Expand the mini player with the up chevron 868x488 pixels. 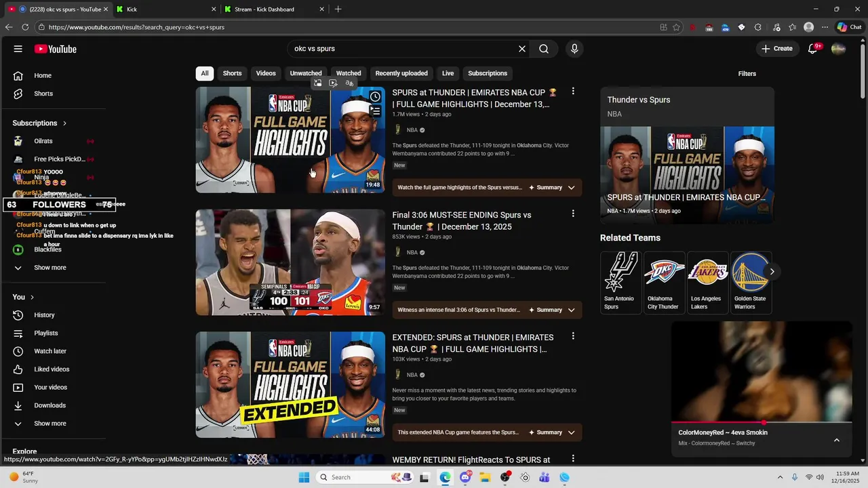click(836, 440)
